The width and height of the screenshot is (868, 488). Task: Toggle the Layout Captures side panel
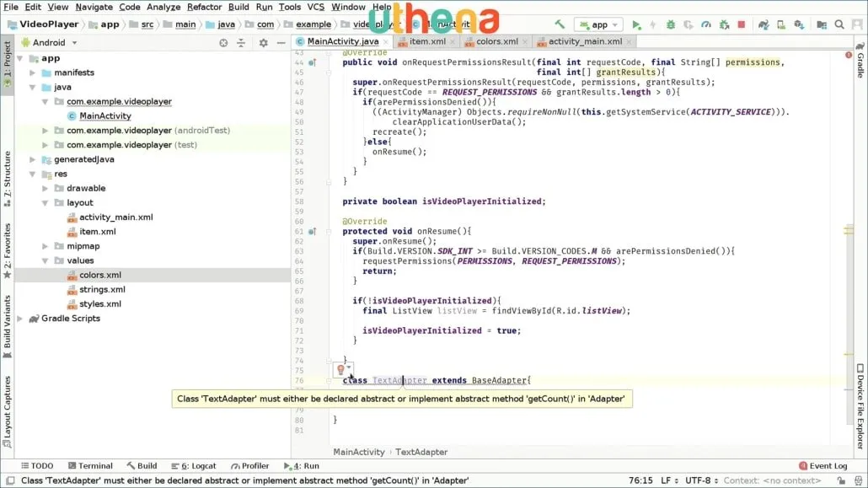click(x=8, y=411)
